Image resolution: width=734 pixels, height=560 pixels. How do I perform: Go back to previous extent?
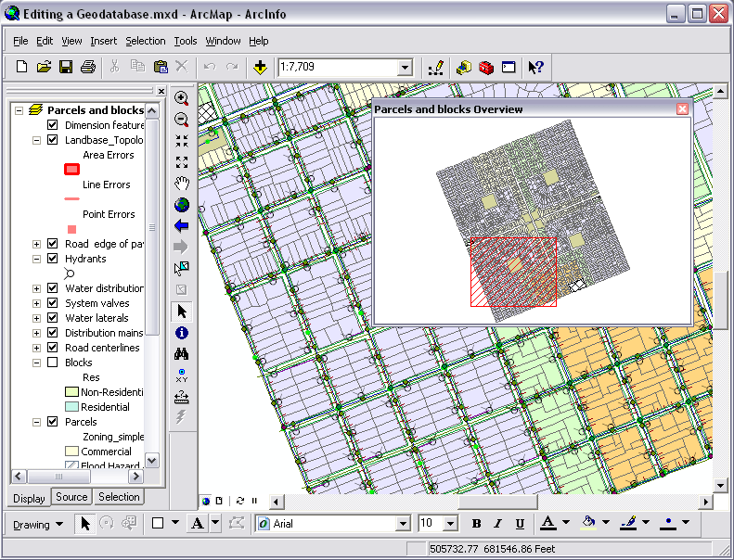[x=182, y=226]
